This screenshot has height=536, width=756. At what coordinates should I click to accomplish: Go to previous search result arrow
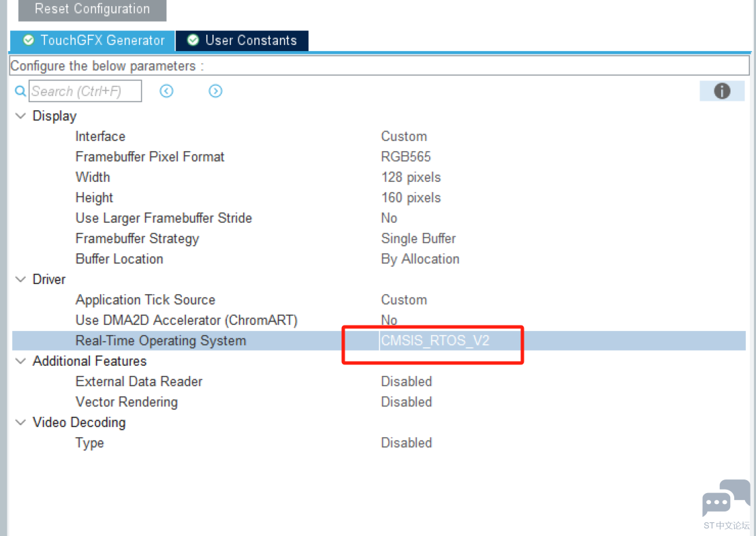pos(166,91)
